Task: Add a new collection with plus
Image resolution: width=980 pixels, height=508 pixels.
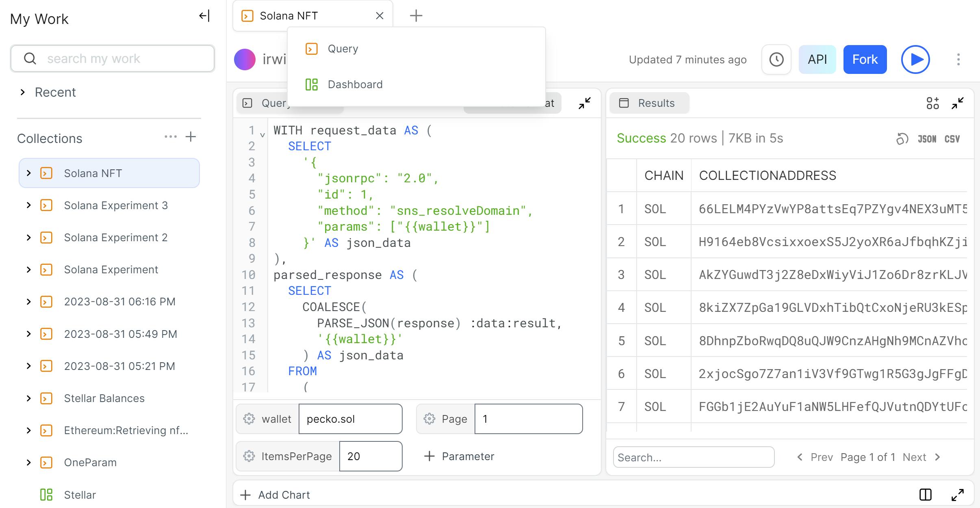Action: (191, 137)
